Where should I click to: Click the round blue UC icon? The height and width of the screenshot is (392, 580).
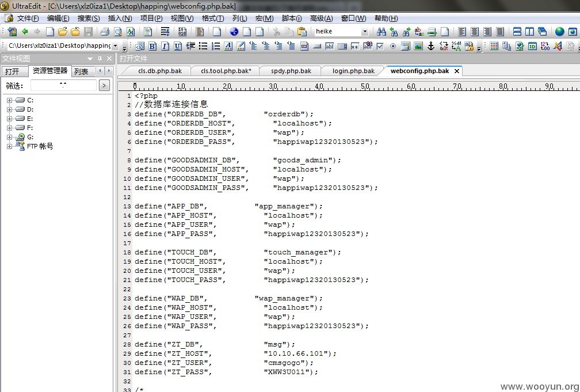pos(234,32)
